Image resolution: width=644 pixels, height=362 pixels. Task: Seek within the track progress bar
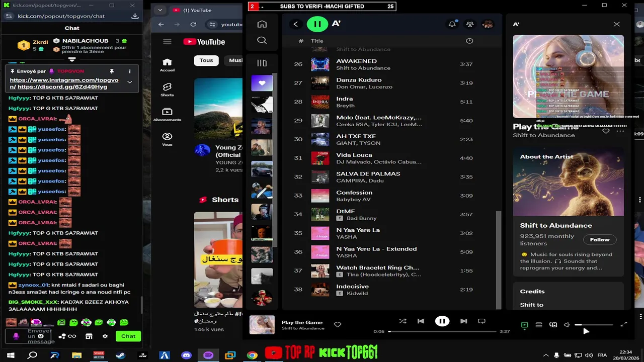[x=442, y=331]
